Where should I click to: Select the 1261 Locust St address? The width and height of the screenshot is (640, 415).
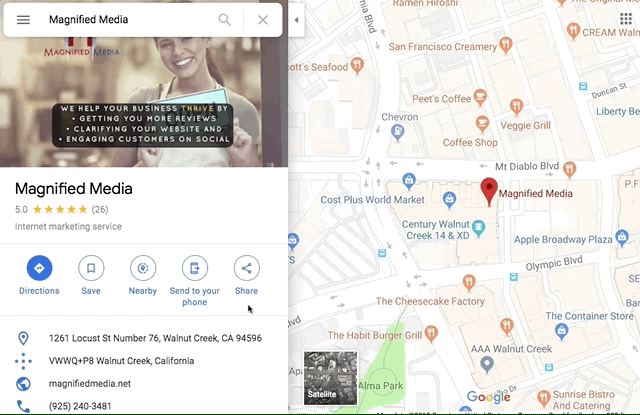[x=155, y=338]
